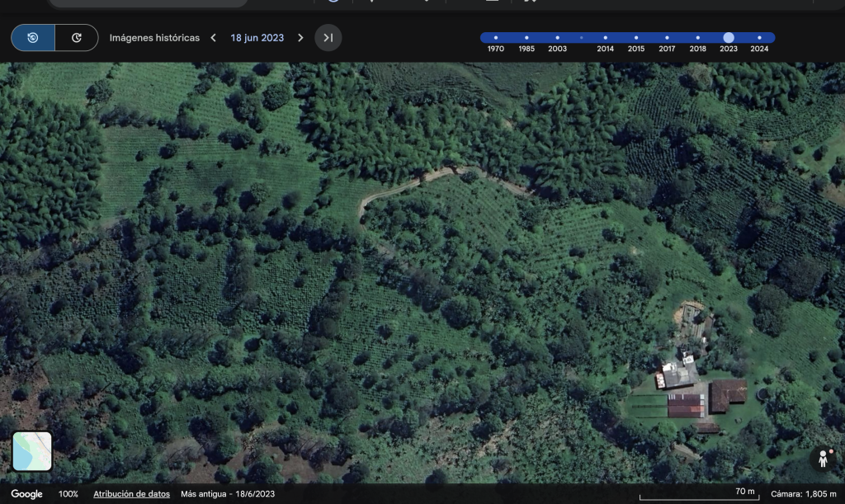Select 2014 on the timeline slider

[x=605, y=38]
